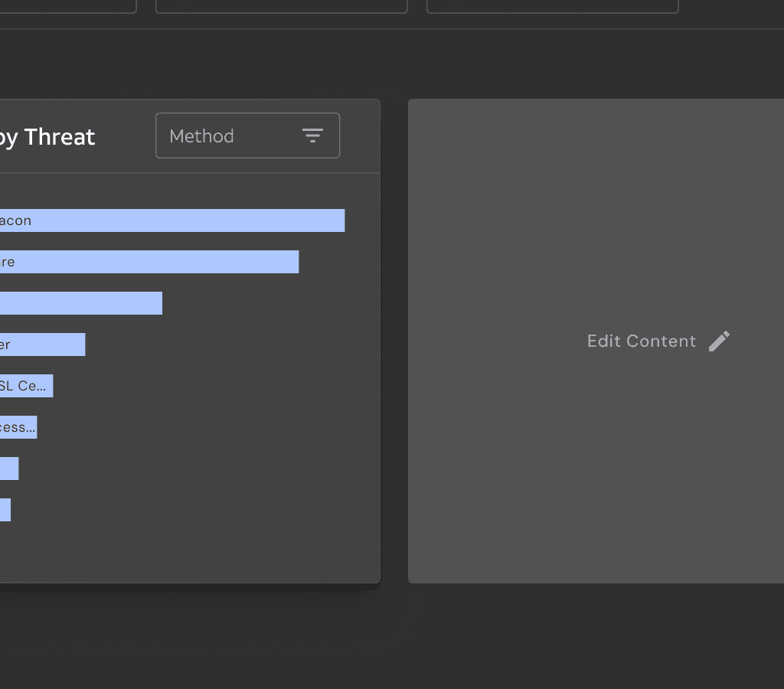This screenshot has height=689, width=784.
Task: Click the shortest bar at the bottom
Action: click(5, 509)
